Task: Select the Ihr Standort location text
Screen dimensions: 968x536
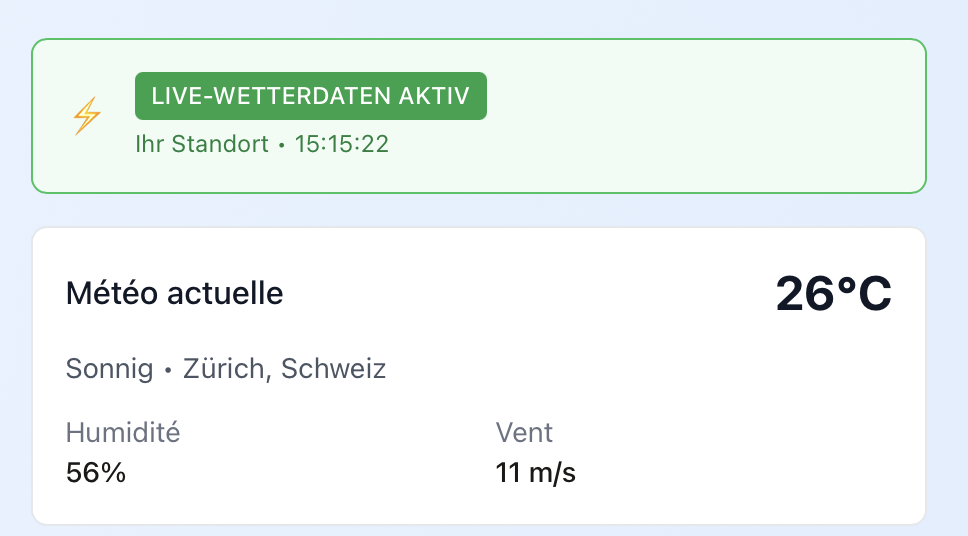Action: pyautogui.click(x=202, y=144)
